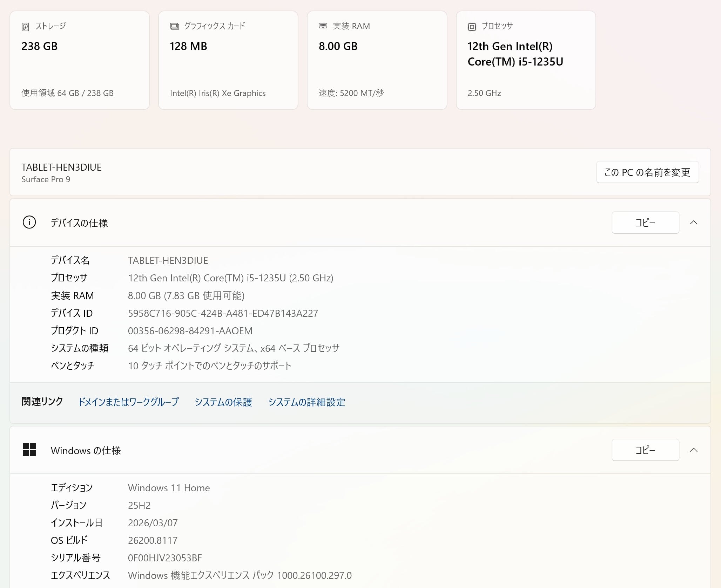The height and width of the screenshot is (588, 721).
Task: Collapse the デバイスの仕様 section chevron
Action: (694, 223)
